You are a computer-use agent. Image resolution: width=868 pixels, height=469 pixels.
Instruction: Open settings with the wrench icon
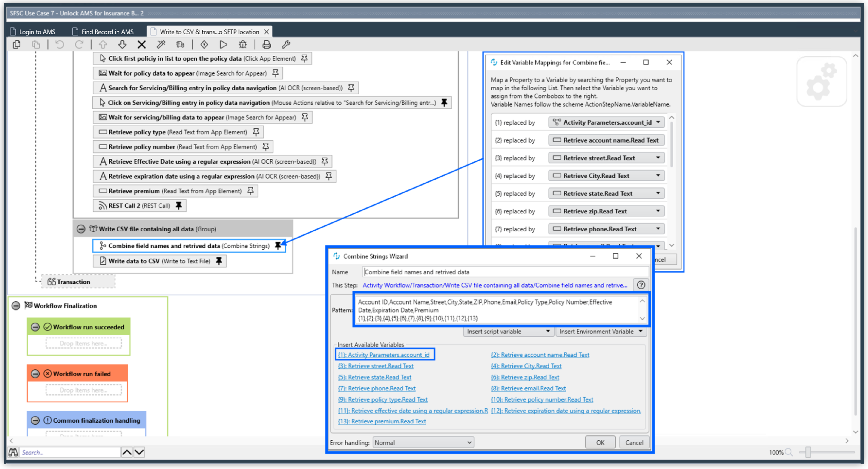tap(286, 44)
